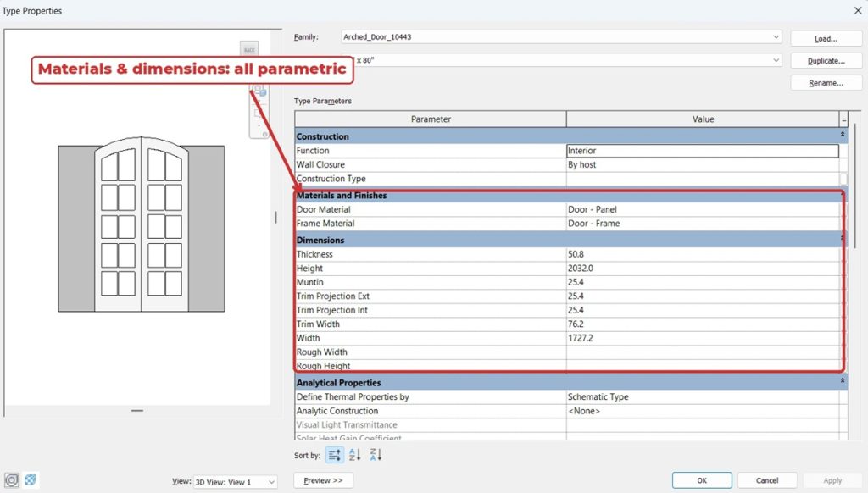Click the Door Material value Door - Panel
868x493 pixels.
coord(703,209)
